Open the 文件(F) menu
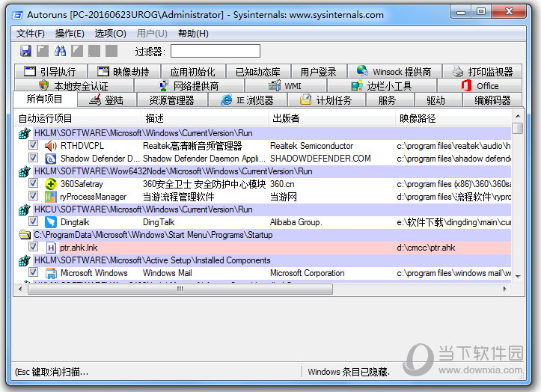 click(31, 34)
